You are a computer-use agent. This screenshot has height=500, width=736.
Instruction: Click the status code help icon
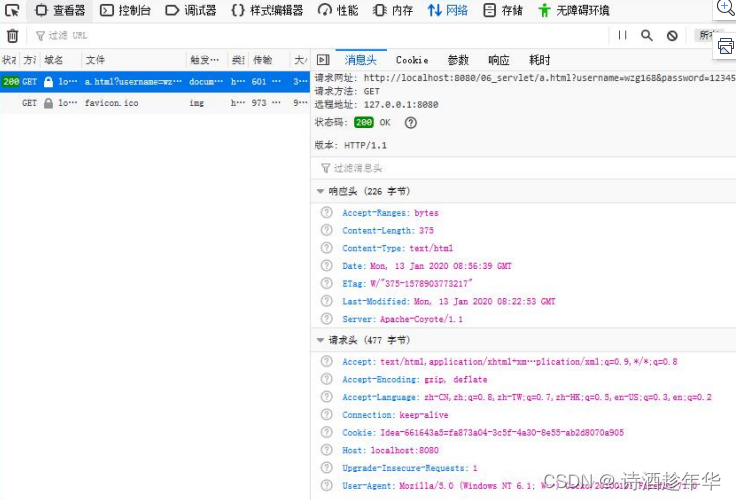point(410,123)
